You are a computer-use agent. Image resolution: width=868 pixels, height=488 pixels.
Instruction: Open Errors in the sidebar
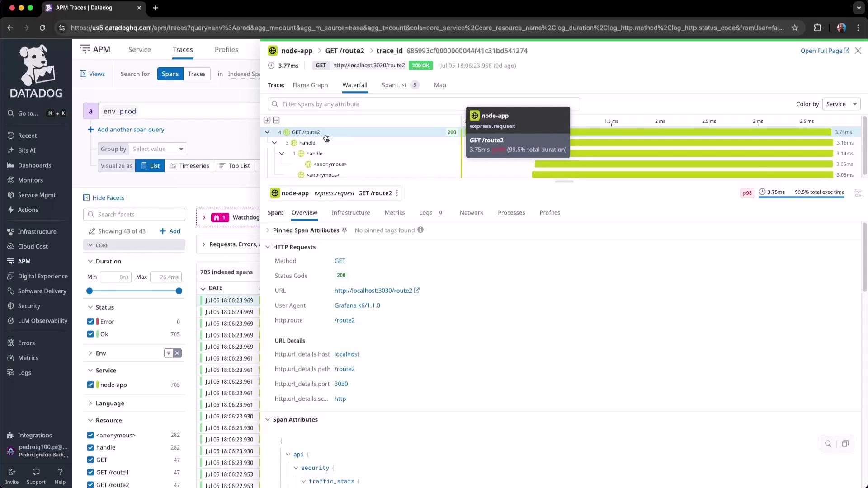click(x=26, y=343)
